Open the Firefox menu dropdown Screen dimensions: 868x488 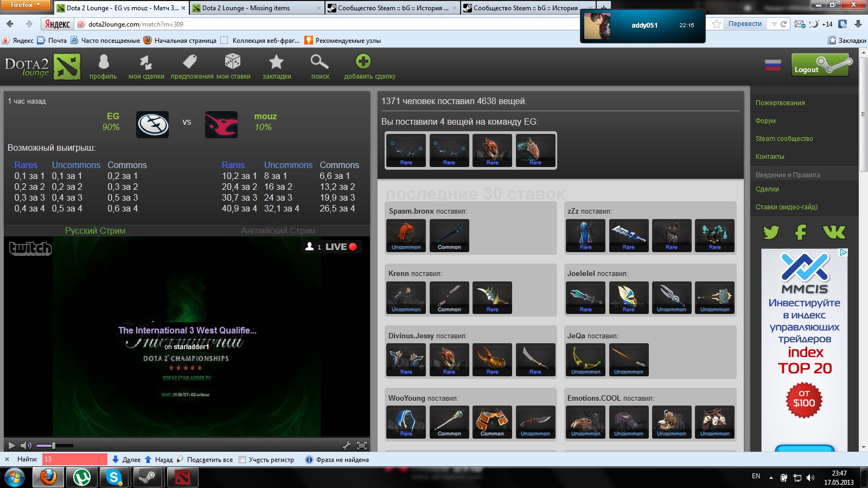(25, 5)
